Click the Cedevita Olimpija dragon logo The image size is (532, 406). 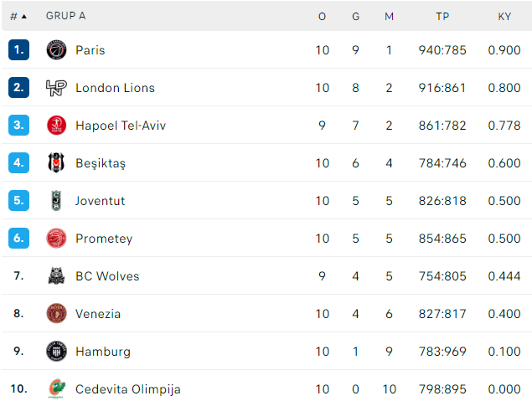[56, 388]
